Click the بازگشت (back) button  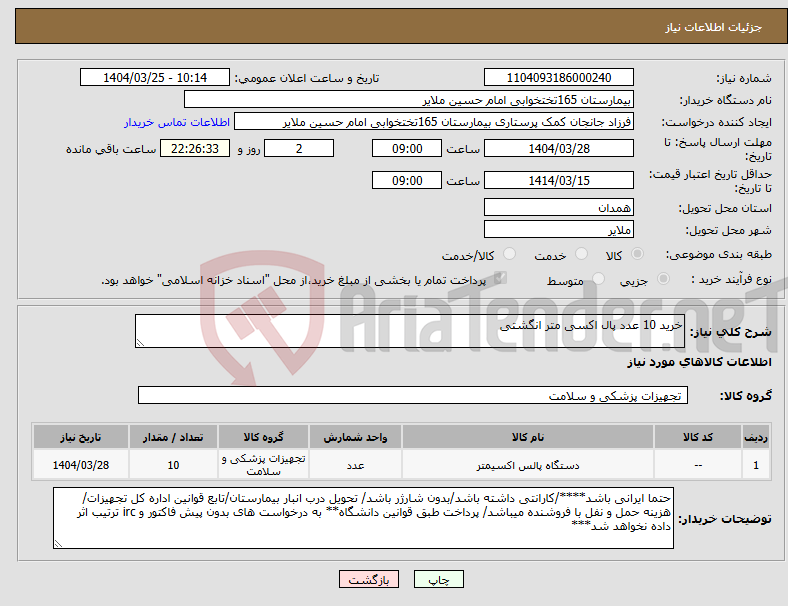click(369, 579)
